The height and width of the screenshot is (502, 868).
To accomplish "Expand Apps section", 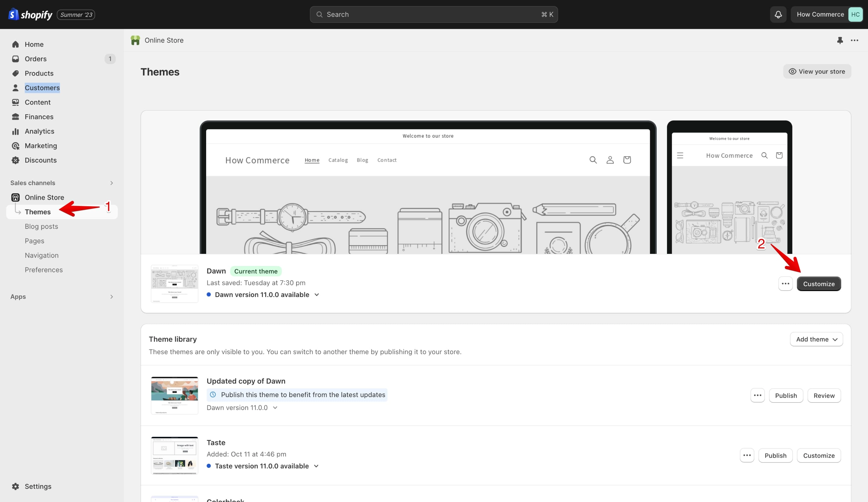I will click(x=111, y=297).
